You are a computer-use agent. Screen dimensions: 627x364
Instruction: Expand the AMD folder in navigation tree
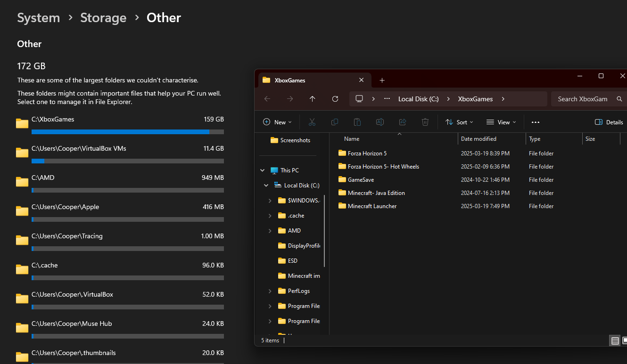[x=270, y=231]
